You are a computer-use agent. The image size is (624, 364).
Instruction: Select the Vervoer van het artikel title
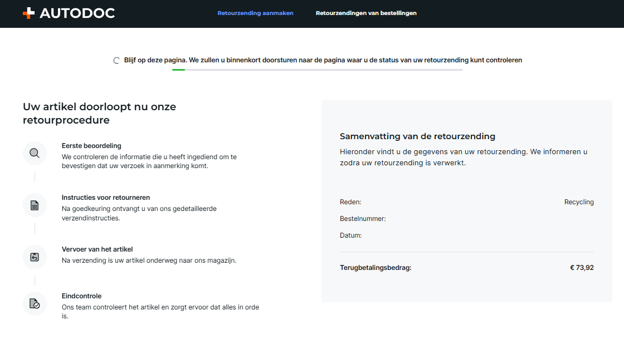97,249
